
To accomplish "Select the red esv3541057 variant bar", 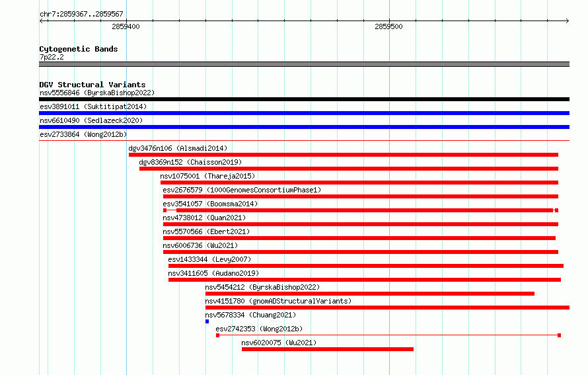I will (361, 210).
